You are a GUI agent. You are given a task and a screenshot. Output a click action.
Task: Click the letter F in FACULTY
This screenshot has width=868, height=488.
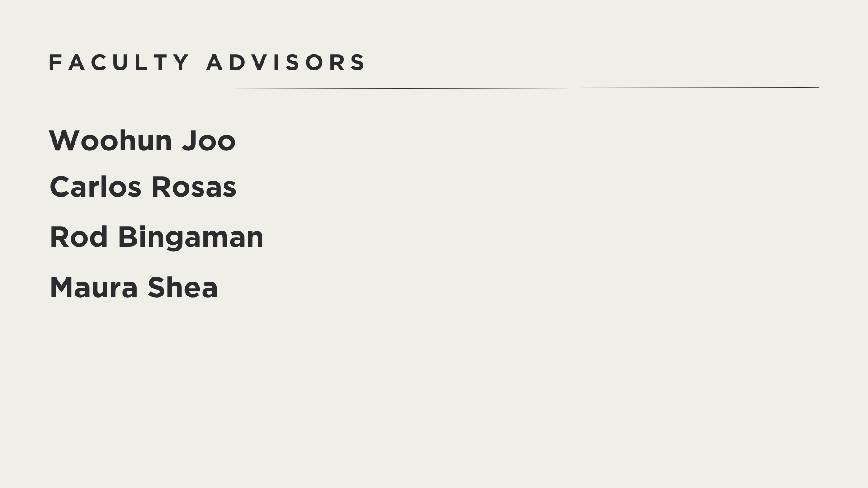(54, 62)
